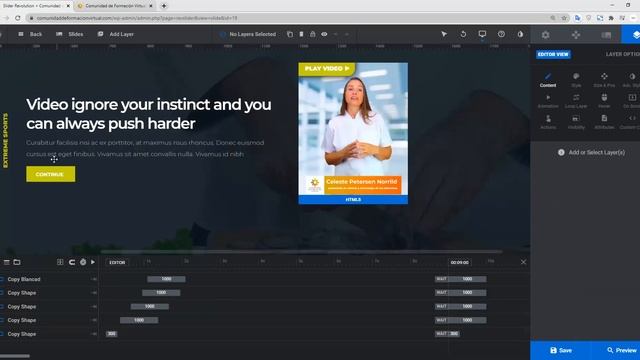
Task: Open the Add Layer menu
Action: pyautogui.click(x=116, y=34)
